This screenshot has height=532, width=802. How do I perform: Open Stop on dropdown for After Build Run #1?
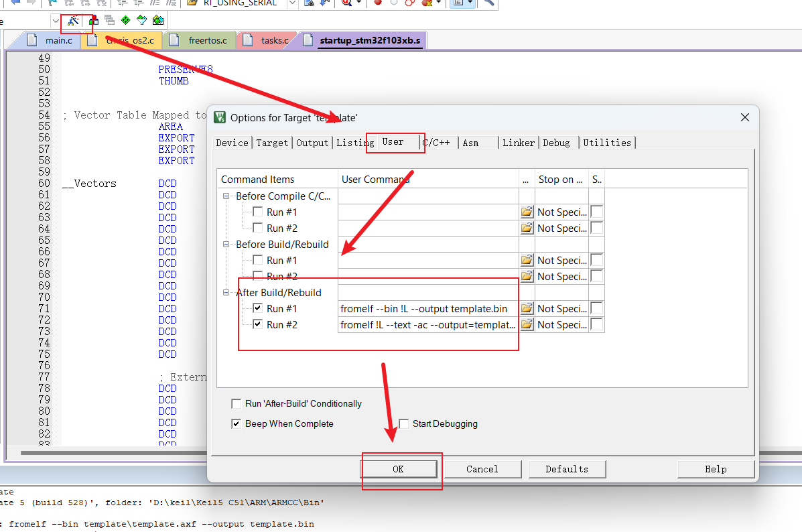[x=561, y=308]
